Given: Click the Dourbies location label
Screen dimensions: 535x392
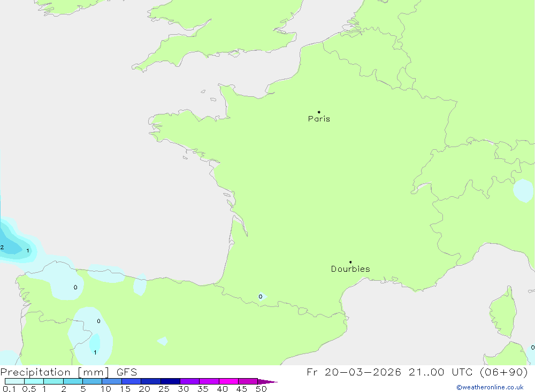Looking at the screenshot, I should coord(350,269).
